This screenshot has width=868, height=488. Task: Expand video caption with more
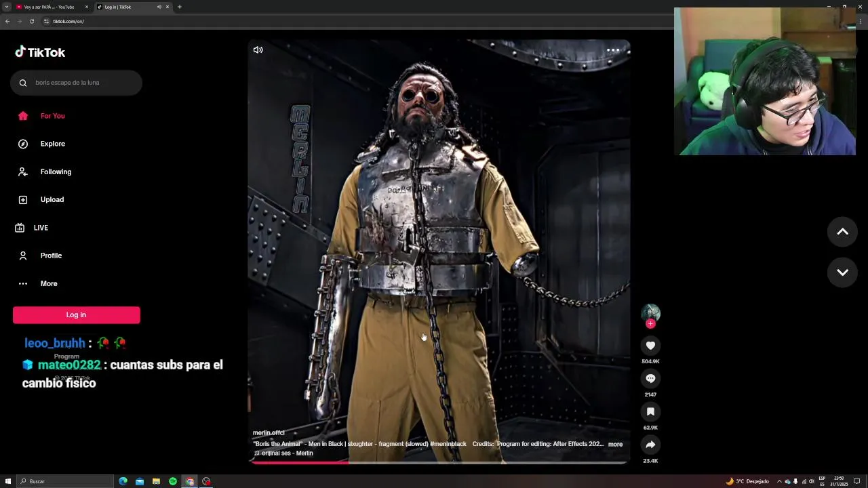pos(615,445)
